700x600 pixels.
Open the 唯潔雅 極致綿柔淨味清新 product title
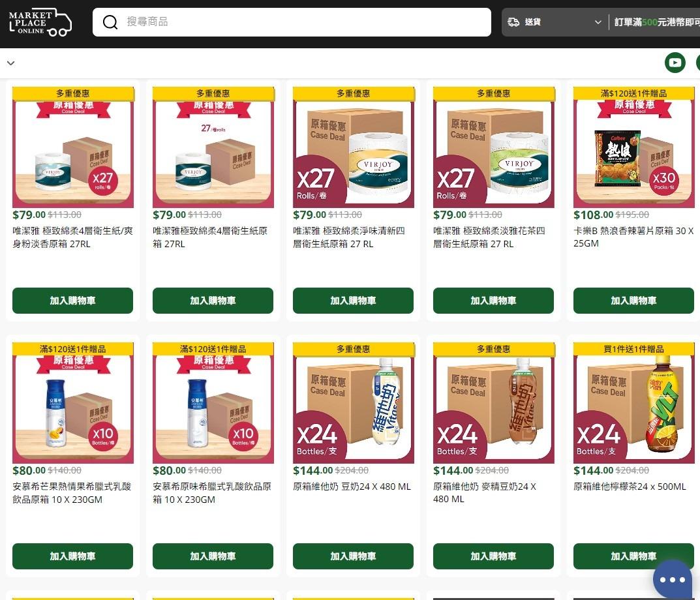coord(349,237)
